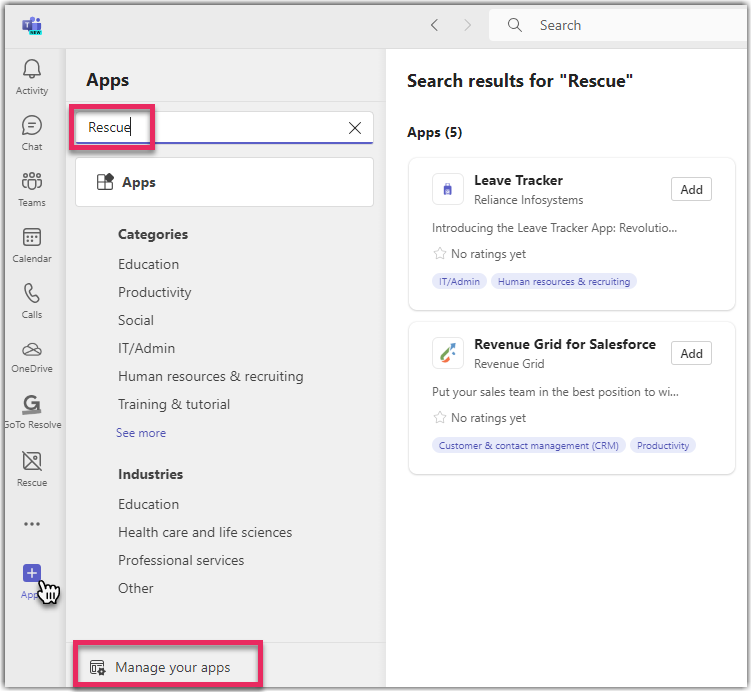Select the Apps tab in the panel
Viewport: 752px width, 692px height.
coord(224,182)
